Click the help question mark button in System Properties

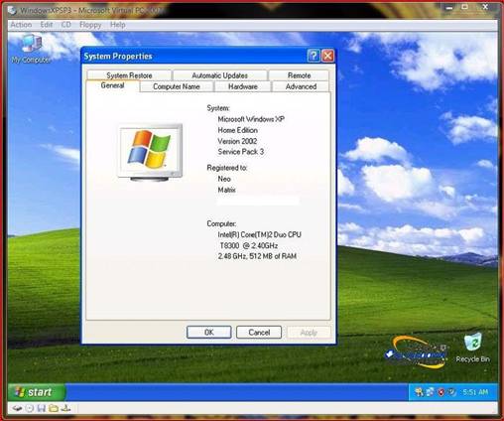(314, 56)
